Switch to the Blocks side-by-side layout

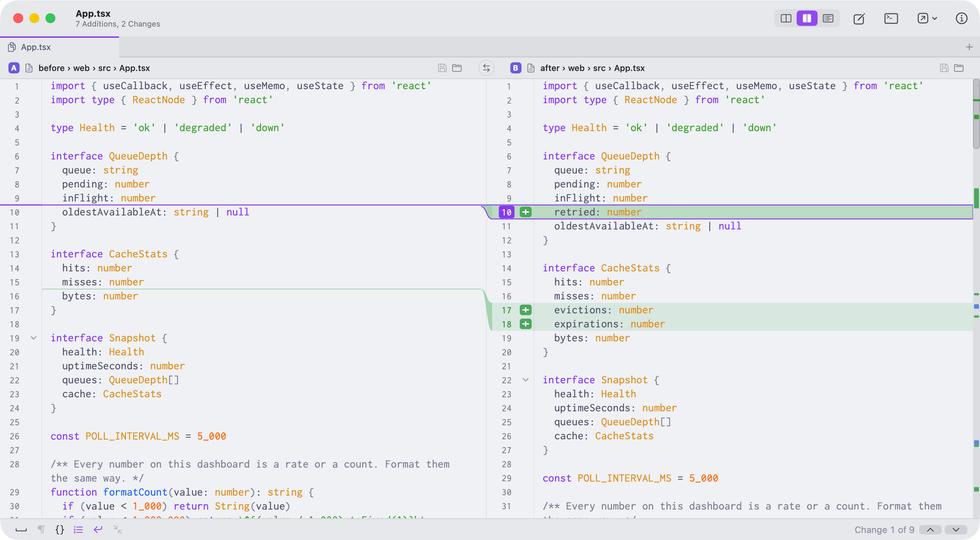pos(786,18)
